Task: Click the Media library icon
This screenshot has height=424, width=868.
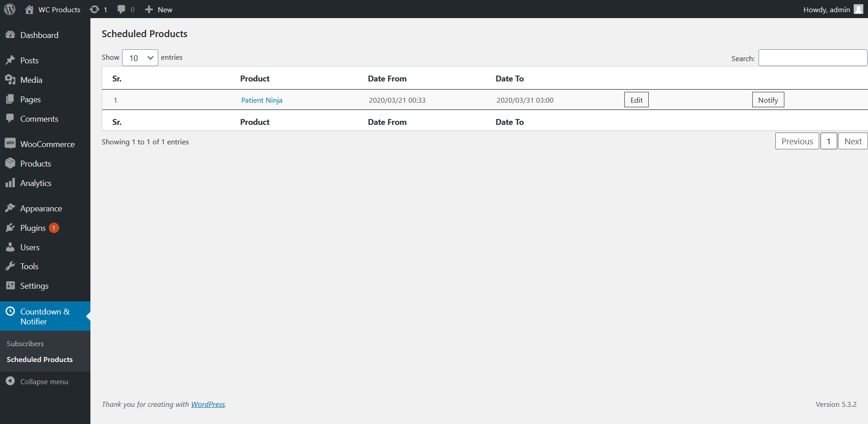Action: pos(11,80)
